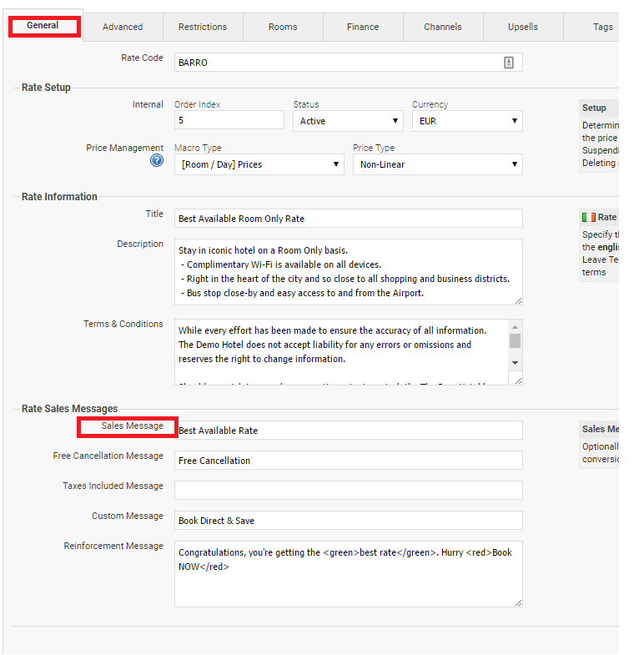The height and width of the screenshot is (655, 644).
Task: Click the flag icon beside Rate panel
Action: pyautogui.click(x=588, y=217)
